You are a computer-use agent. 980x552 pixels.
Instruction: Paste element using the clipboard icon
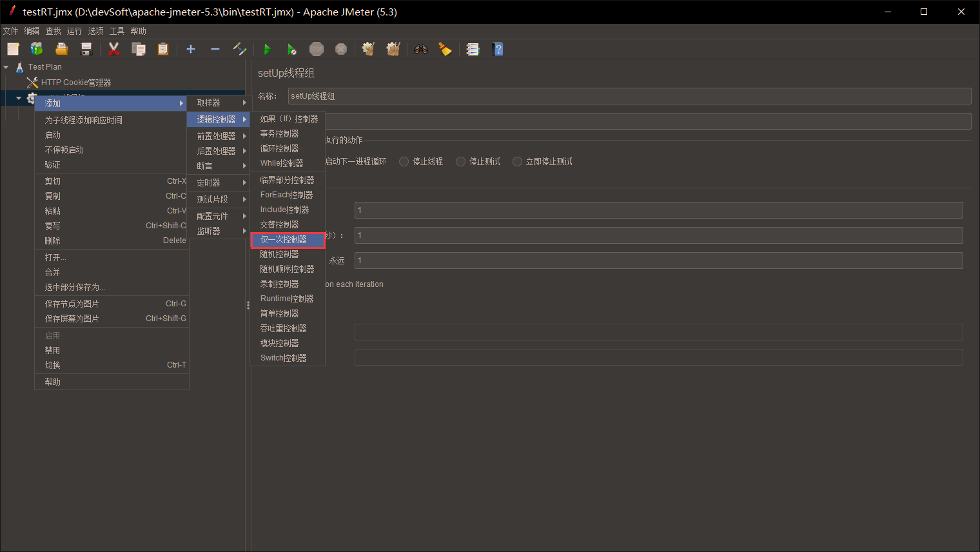pos(163,48)
